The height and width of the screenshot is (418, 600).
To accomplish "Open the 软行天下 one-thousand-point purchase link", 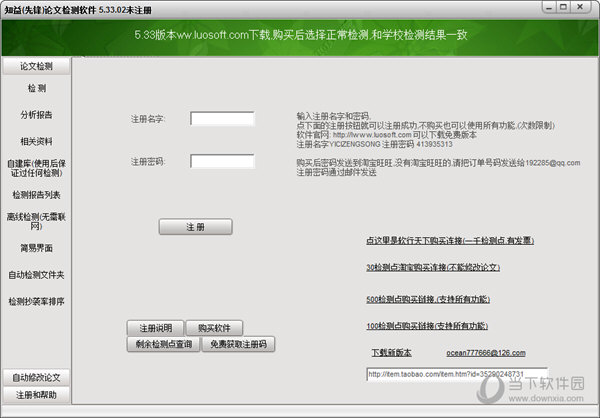I will click(x=450, y=240).
